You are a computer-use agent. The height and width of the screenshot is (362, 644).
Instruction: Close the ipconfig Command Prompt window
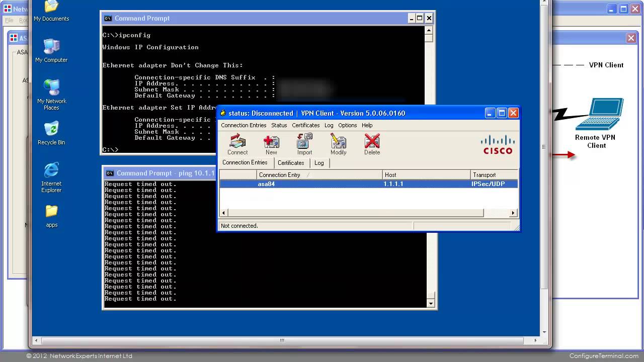pyautogui.click(x=429, y=18)
